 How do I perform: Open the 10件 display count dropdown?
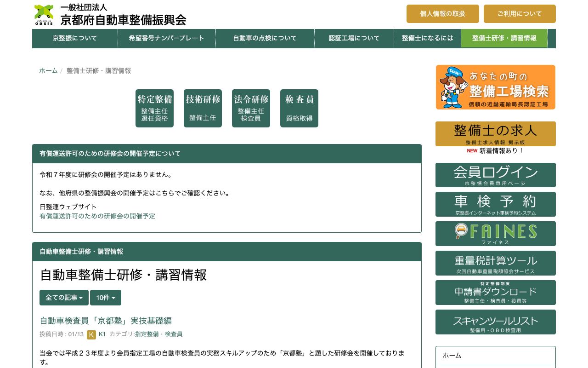(x=105, y=298)
